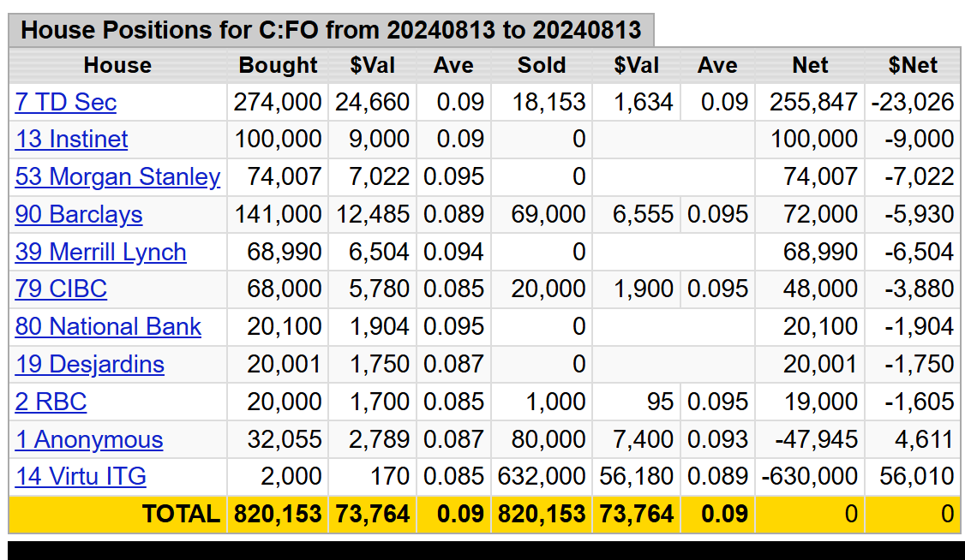The height and width of the screenshot is (560, 965).
Task: Click Desjardins bought dollar value 1,750
Action: pyautogui.click(x=379, y=364)
